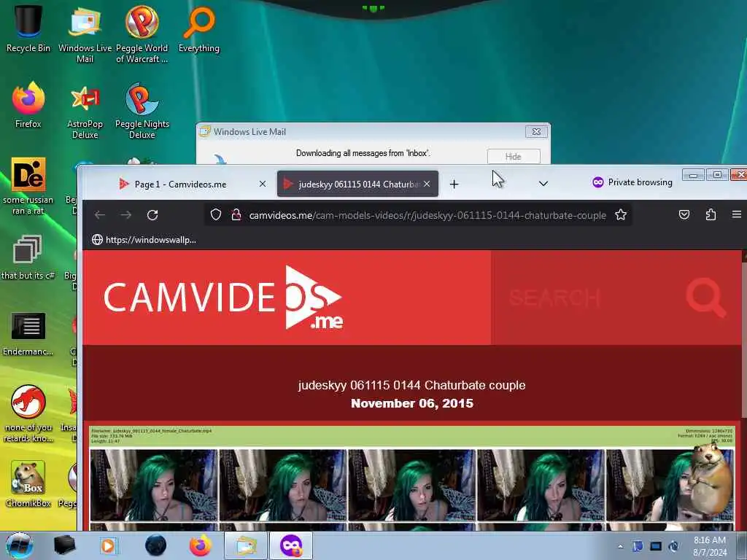Close the 'Page 1 - Camvideos.me' tab
747x560 pixels.
(x=263, y=184)
